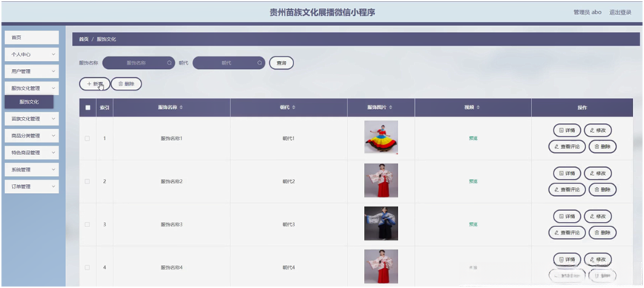Click 删除 for row 服饰名称1
Viewport: 644px width, 288px height.
[x=602, y=146]
